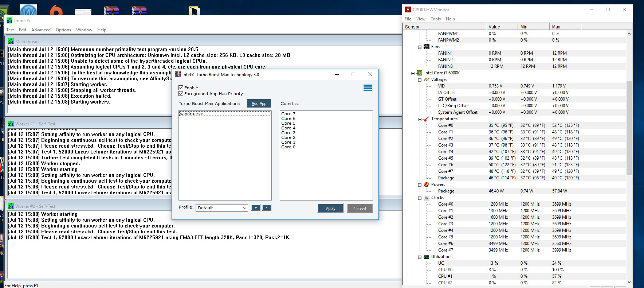Collapse the Temperatures tree node
The height and width of the screenshot is (288, 644).
pos(420,119)
